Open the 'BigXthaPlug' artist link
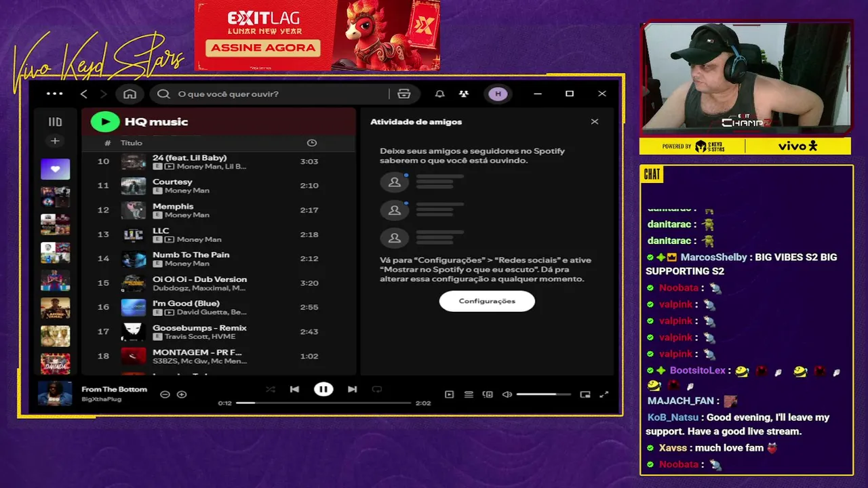Screen dimensions: 868x488 pos(102,399)
